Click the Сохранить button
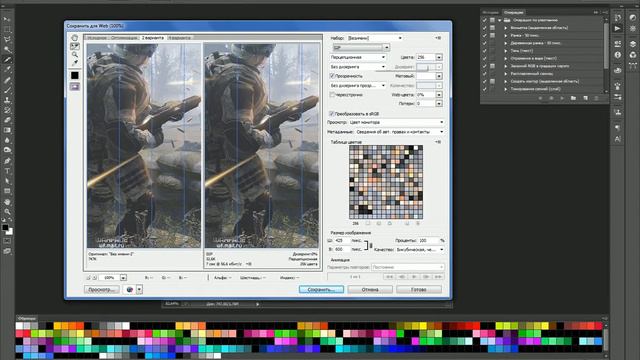Screen dimensions: 640x360 pyautogui.click(x=321, y=289)
